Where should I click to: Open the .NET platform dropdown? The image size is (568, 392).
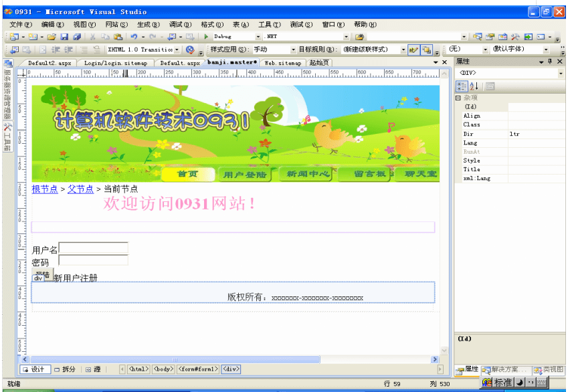(346, 37)
